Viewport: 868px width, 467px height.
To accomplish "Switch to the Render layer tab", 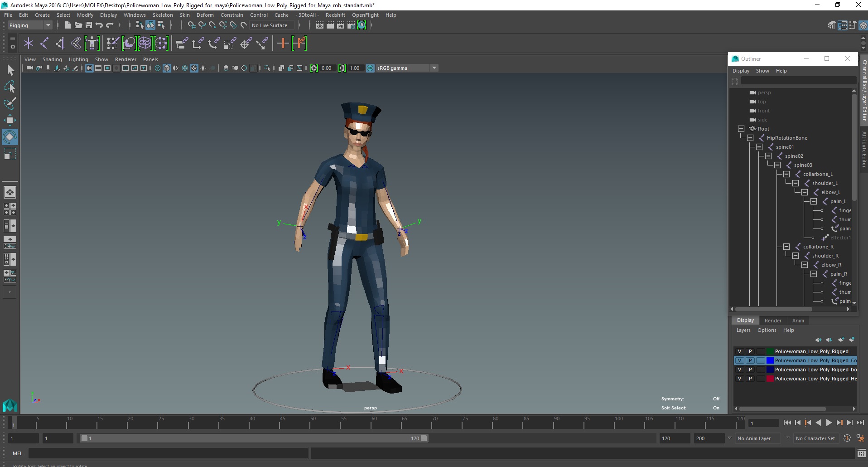I will [773, 321].
